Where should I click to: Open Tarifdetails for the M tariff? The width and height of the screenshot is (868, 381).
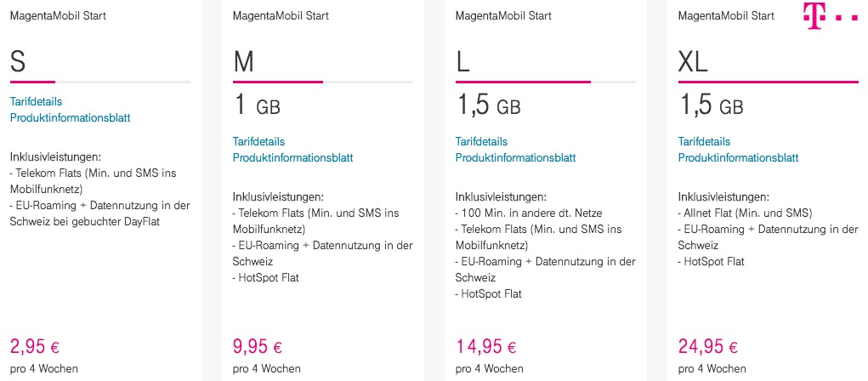[258, 141]
